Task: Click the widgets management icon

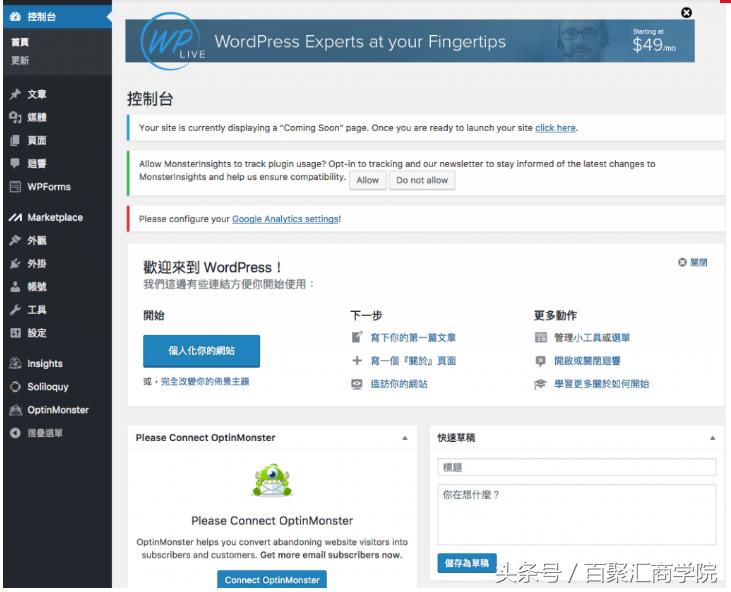Action: tap(541, 337)
